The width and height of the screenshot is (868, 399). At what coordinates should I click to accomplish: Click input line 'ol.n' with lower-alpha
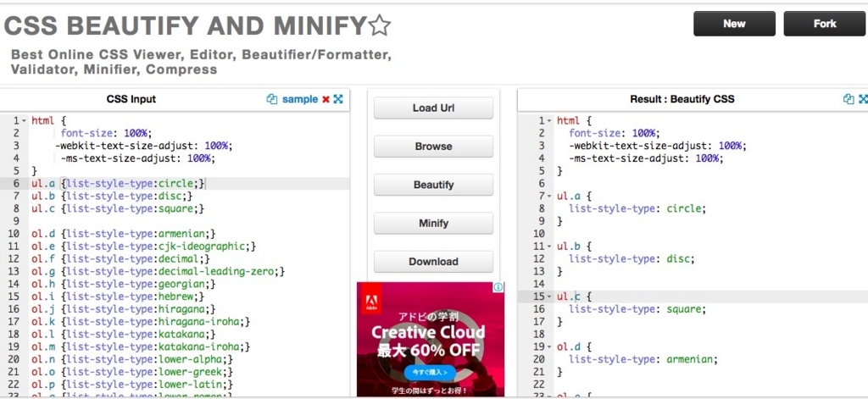(x=132, y=360)
